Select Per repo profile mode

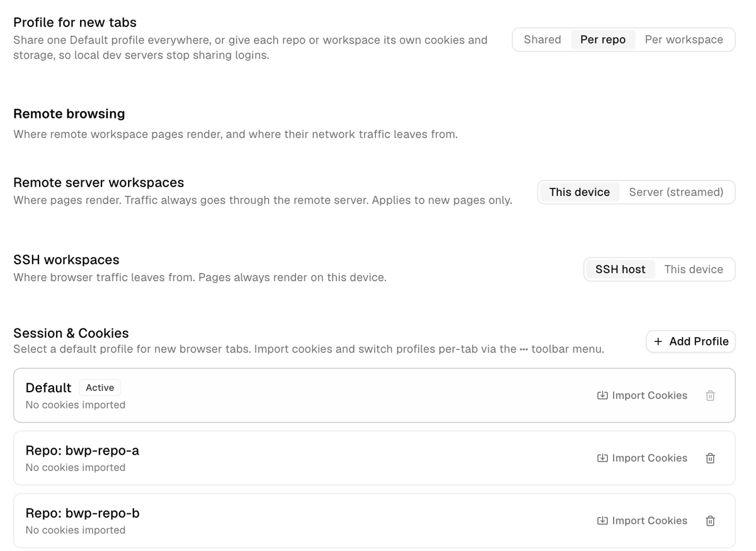(x=603, y=40)
